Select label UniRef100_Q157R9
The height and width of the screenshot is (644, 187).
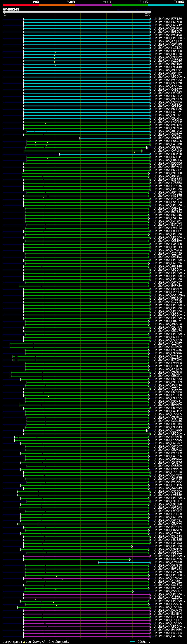pos(168,431)
